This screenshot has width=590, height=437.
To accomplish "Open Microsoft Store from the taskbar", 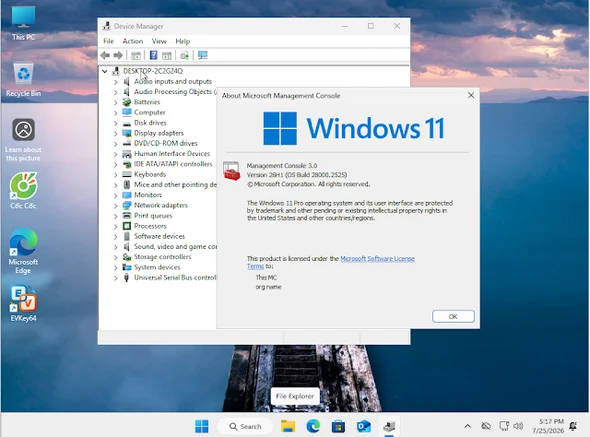I will [338, 426].
